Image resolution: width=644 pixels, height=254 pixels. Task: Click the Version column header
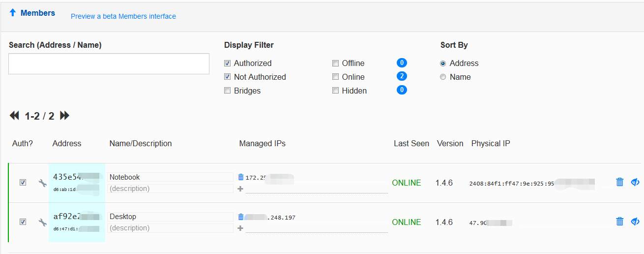click(x=450, y=144)
